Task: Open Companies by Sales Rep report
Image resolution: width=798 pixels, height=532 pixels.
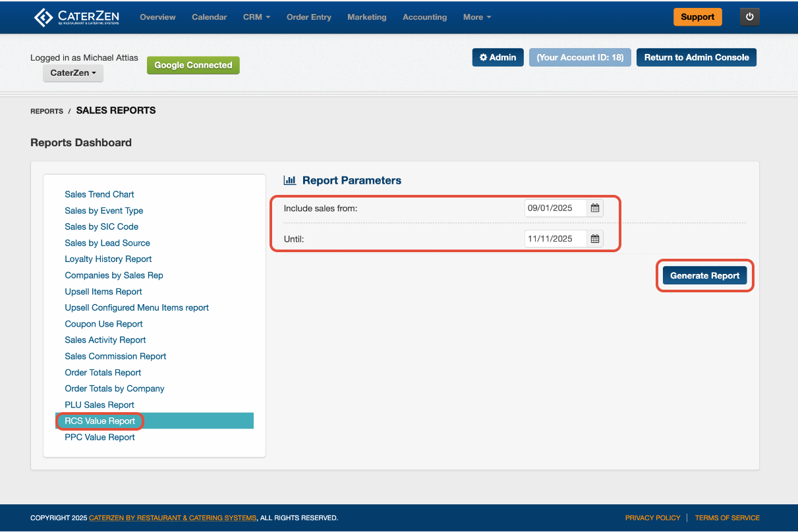Action: tap(114, 275)
